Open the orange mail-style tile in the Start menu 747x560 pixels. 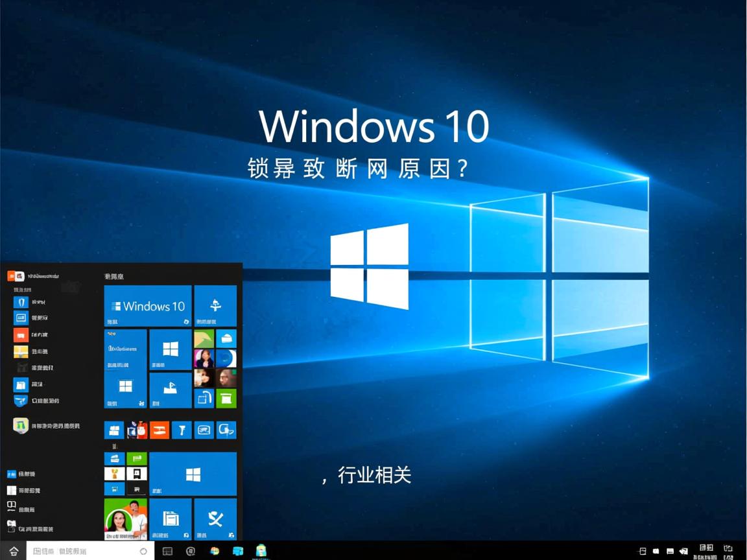point(159,430)
